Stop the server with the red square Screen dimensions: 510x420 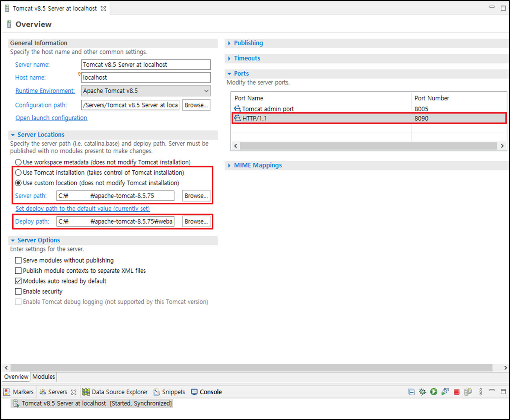(x=457, y=392)
